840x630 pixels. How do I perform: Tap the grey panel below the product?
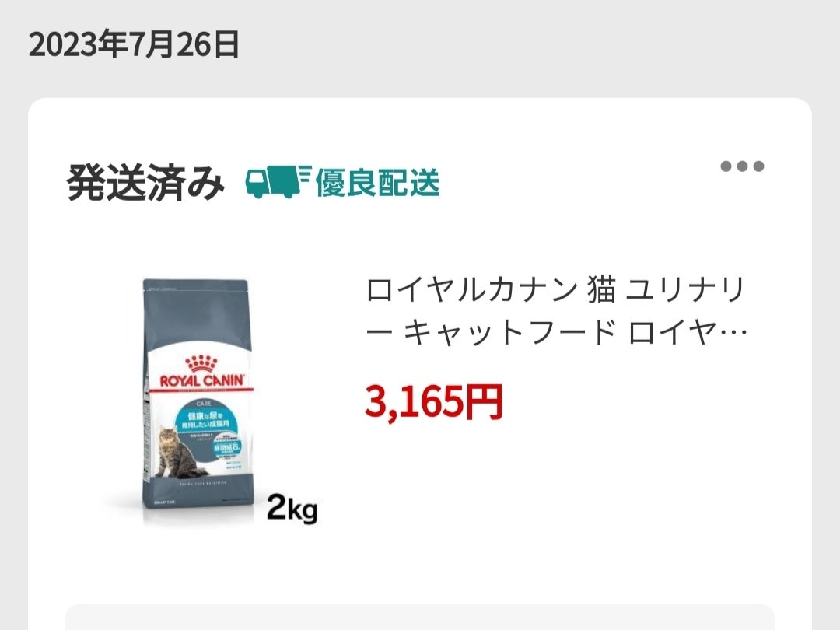point(420,617)
